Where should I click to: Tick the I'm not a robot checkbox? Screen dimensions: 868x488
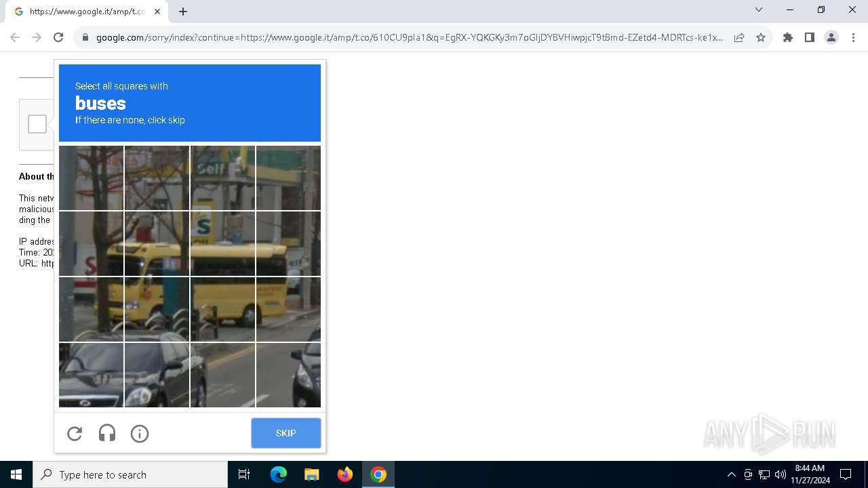37,124
